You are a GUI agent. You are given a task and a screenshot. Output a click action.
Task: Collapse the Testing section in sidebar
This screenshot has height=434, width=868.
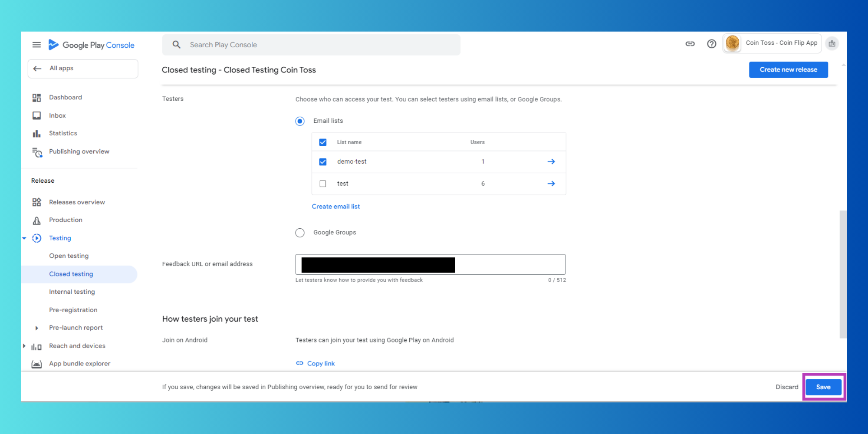pyautogui.click(x=24, y=238)
